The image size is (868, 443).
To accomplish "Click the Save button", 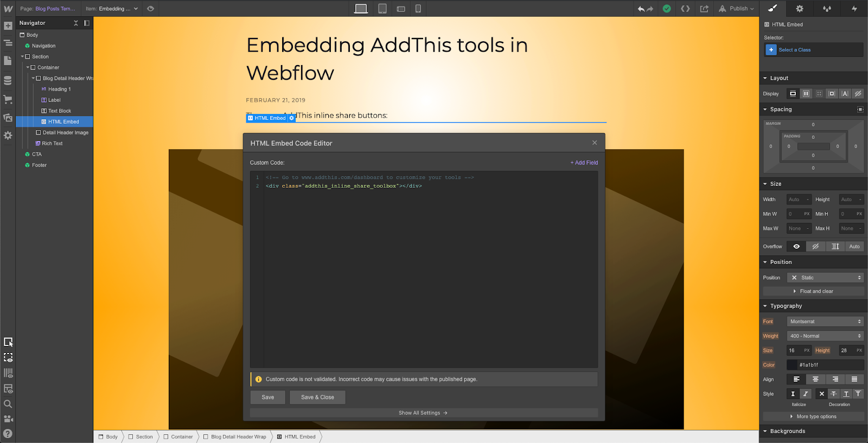I will pos(268,397).
